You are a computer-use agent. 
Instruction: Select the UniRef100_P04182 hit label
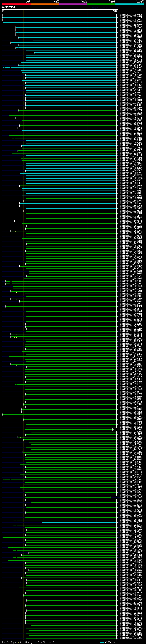pos(131,457)
